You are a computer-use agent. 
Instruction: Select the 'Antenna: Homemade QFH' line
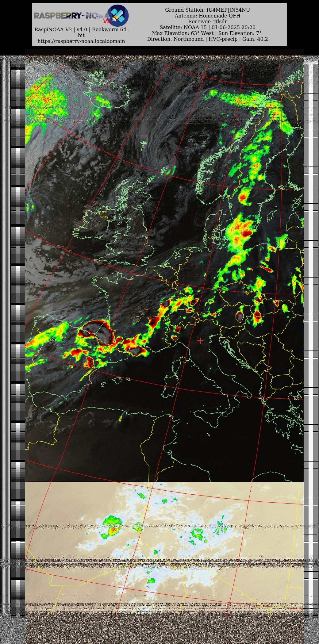pos(207,16)
